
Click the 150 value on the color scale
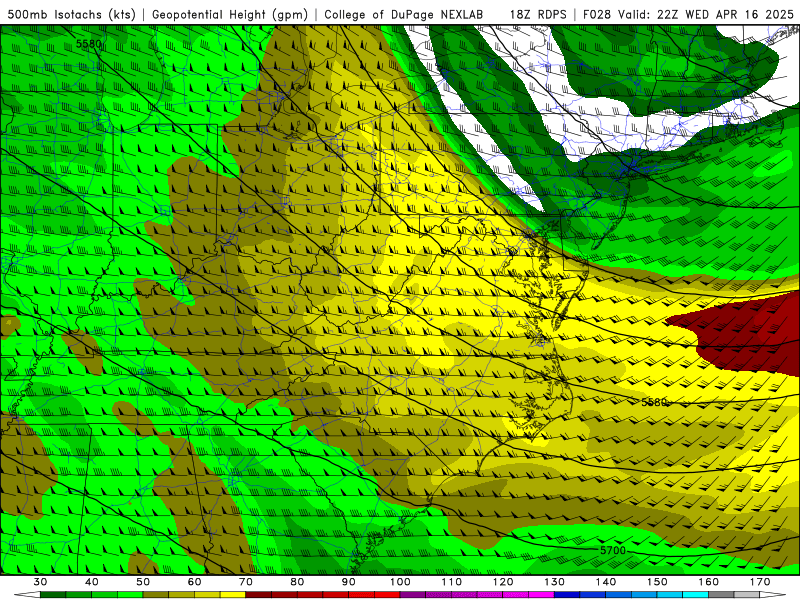point(658,582)
